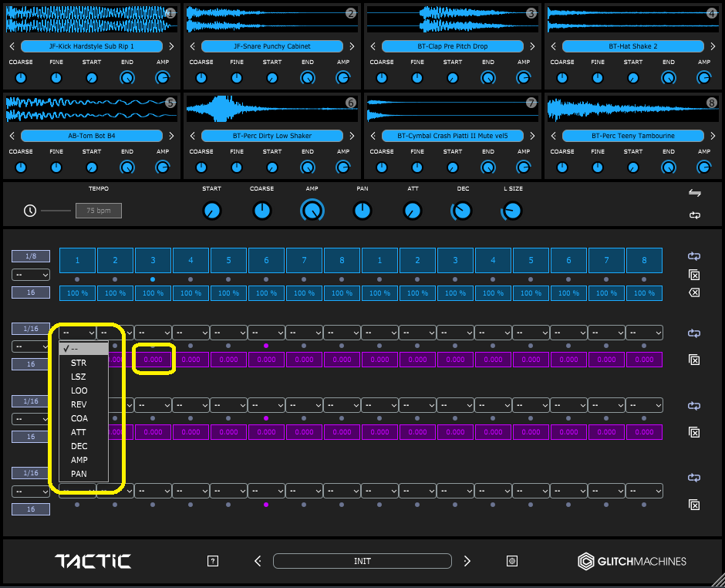Advance to next sample after BT-Clap Pre Pitch Drop
Viewport: 725px width, 588px height.
[x=532, y=46]
